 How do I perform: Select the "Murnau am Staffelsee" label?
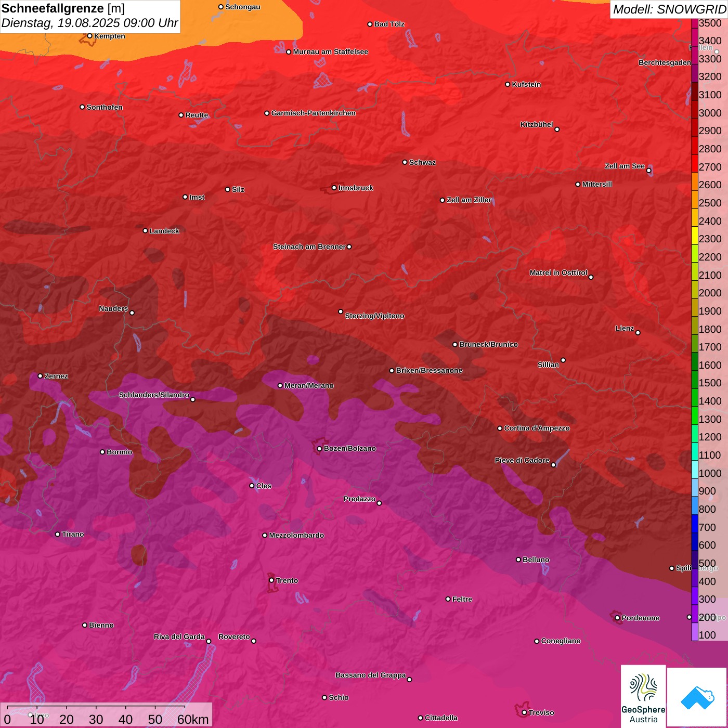click(331, 51)
